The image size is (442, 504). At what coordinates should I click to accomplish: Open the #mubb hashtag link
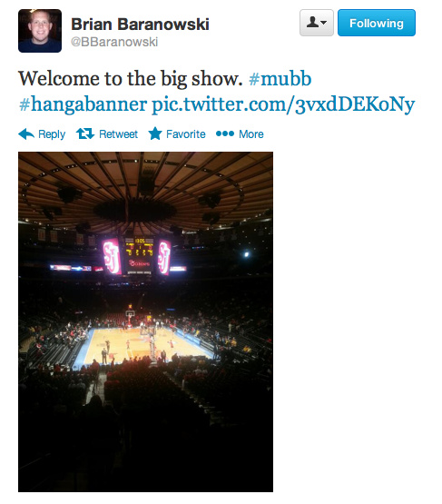280,79
